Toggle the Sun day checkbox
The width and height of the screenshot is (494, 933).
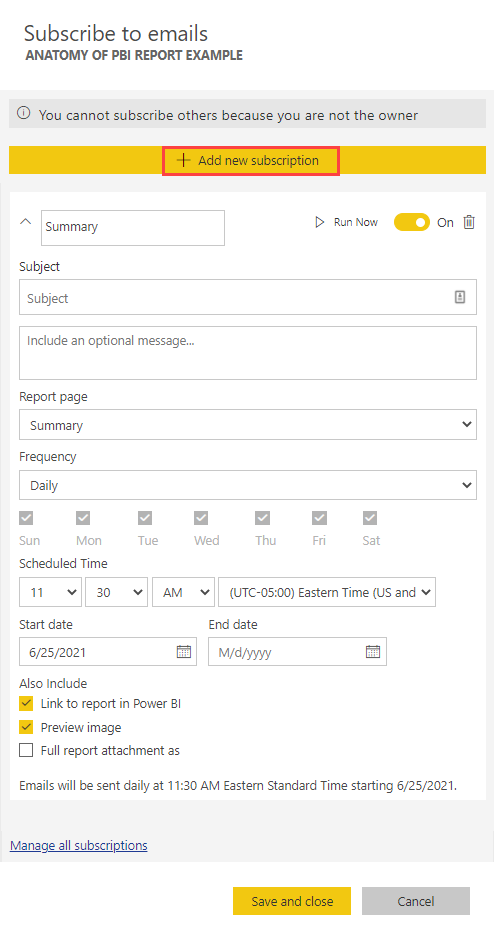[x=26, y=518]
